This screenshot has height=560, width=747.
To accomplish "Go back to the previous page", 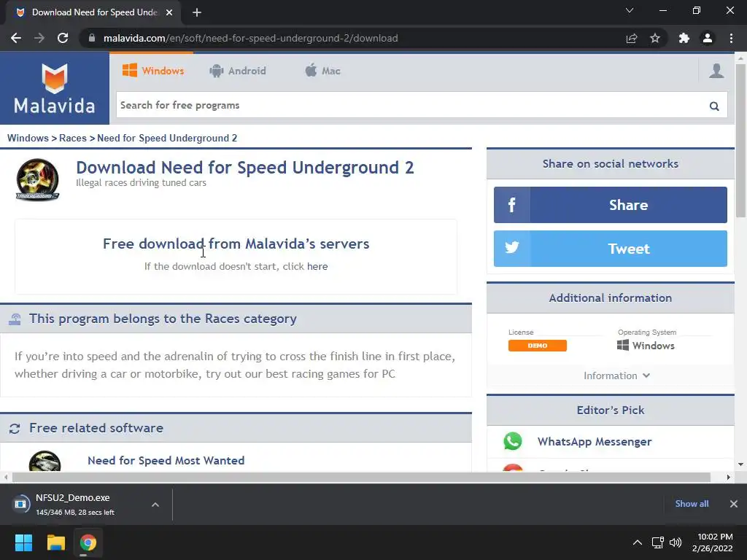I will (x=16, y=38).
